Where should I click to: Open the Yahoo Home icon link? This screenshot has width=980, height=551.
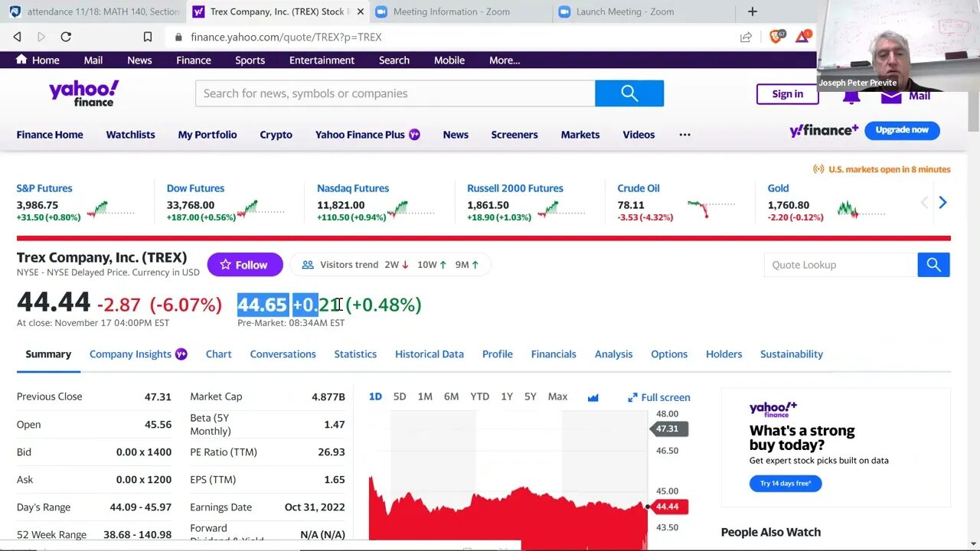pos(21,60)
